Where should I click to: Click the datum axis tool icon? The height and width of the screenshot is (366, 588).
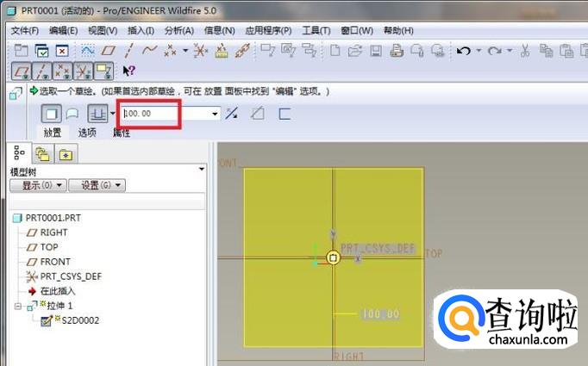point(128,50)
